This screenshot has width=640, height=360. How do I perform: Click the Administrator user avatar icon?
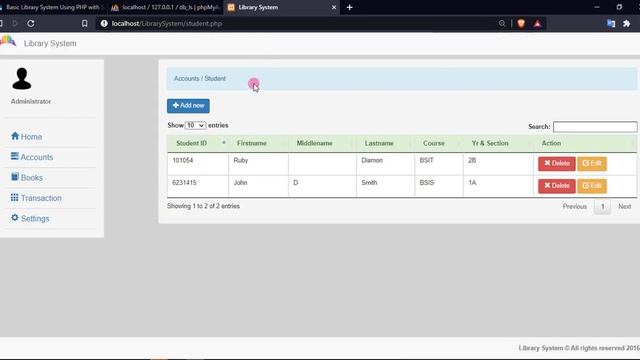22,79
